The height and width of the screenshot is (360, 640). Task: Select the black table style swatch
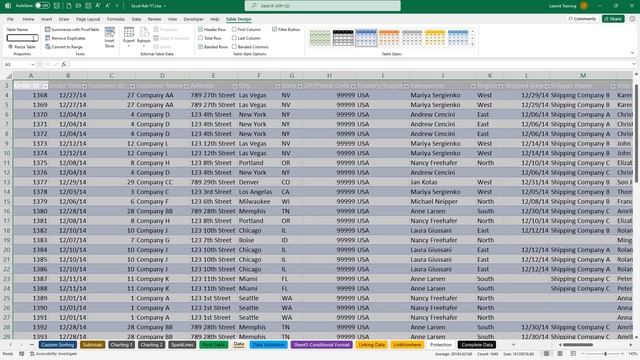[x=343, y=38]
